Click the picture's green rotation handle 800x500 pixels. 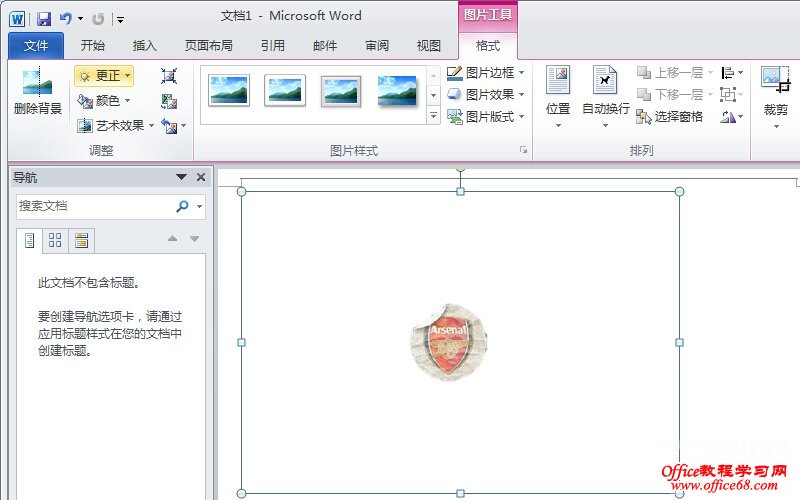point(460,167)
